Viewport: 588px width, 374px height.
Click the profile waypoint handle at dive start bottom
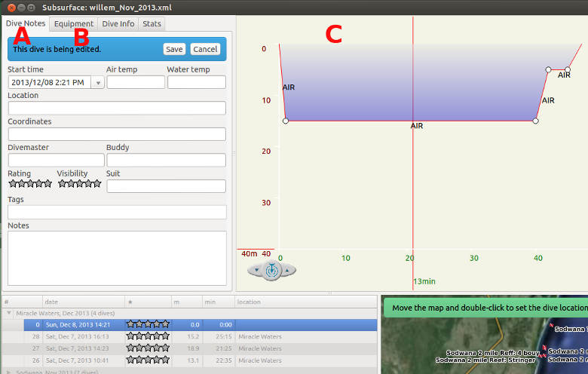(285, 121)
